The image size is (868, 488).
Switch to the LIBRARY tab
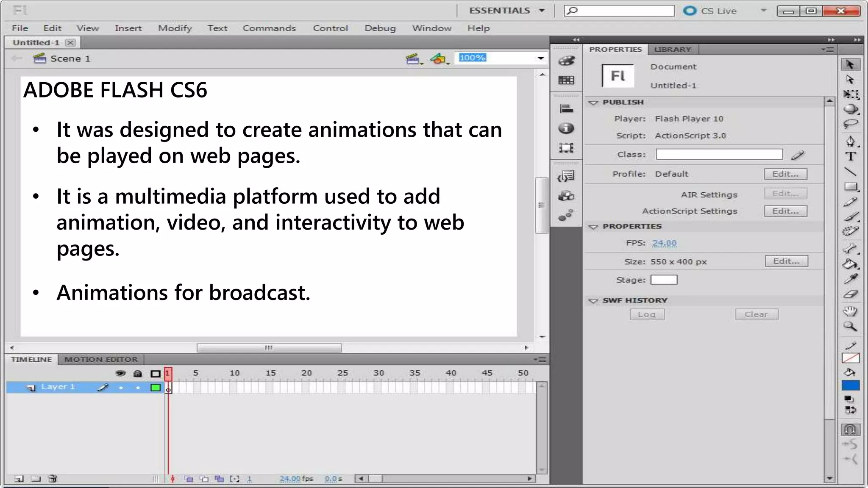[673, 50]
